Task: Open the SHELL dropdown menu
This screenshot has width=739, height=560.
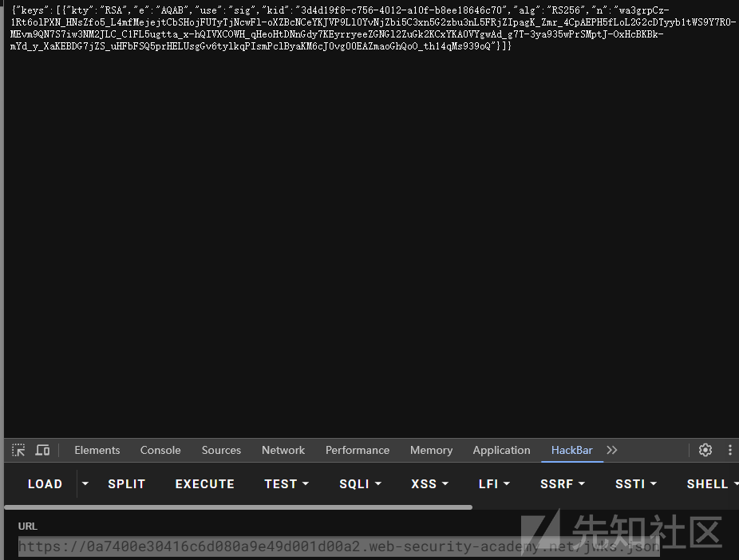Action: 712,484
